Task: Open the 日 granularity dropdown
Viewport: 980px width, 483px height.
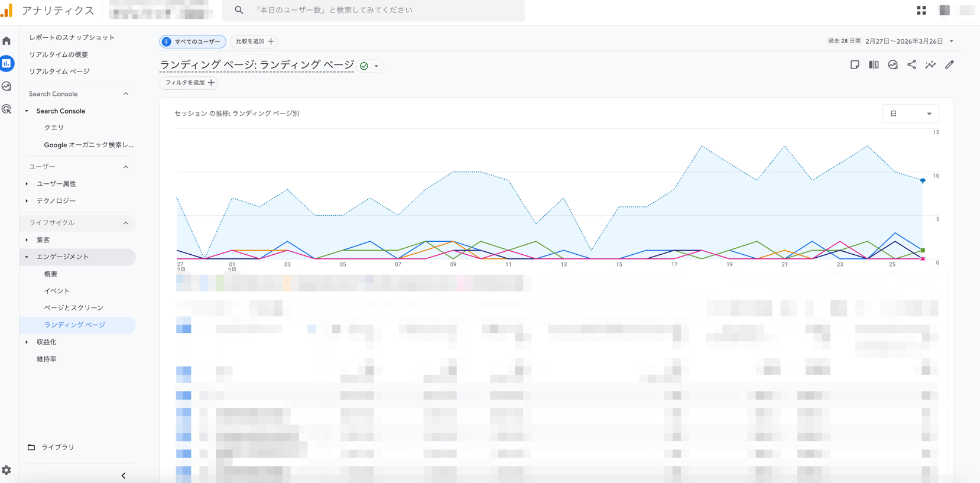Action: [910, 114]
